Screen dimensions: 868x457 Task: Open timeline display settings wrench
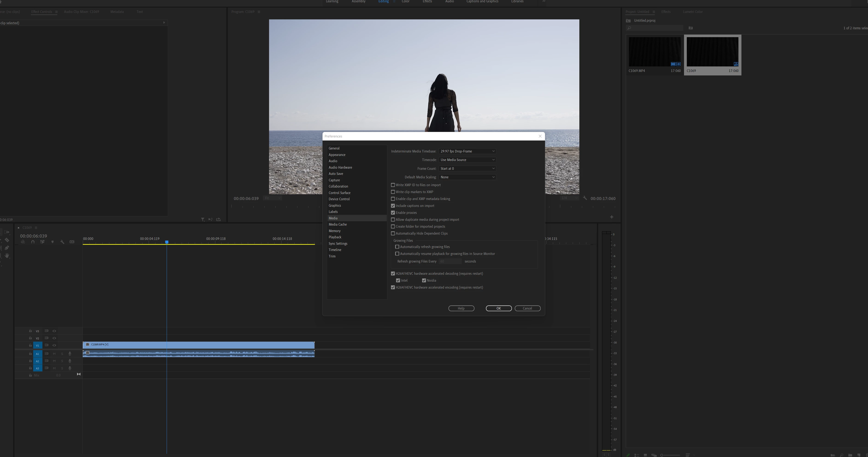(62, 242)
